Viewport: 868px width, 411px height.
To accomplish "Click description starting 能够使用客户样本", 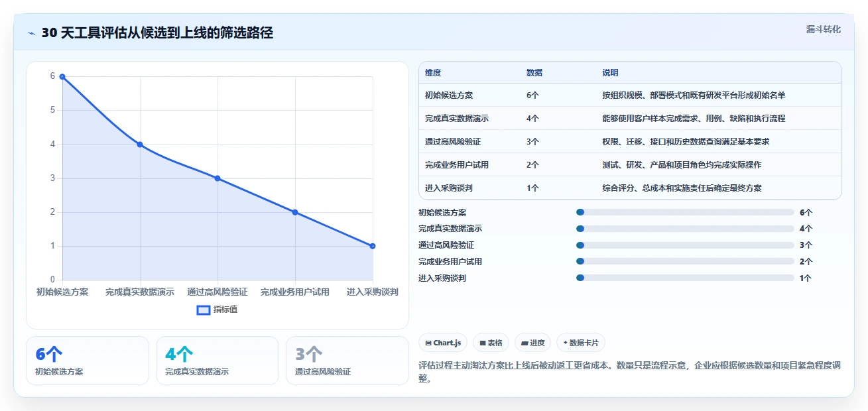I will (x=694, y=119).
